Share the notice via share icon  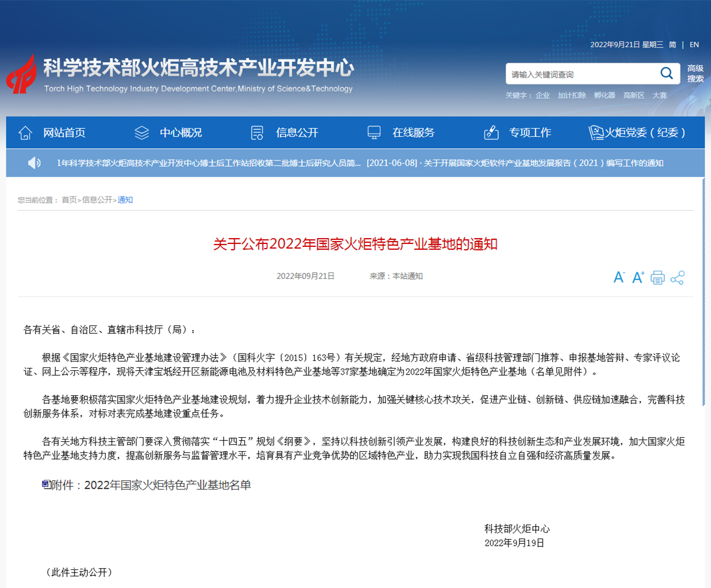coord(677,278)
